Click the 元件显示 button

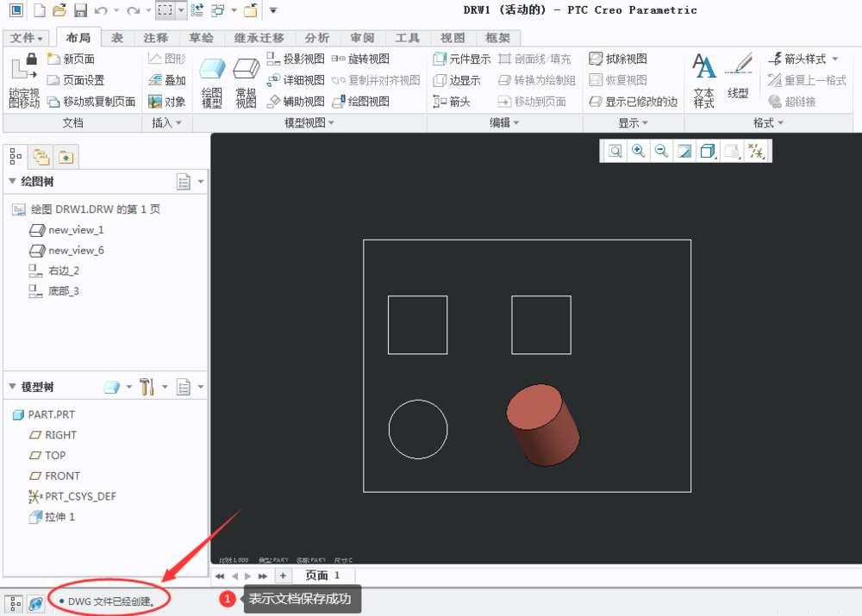coord(462,59)
